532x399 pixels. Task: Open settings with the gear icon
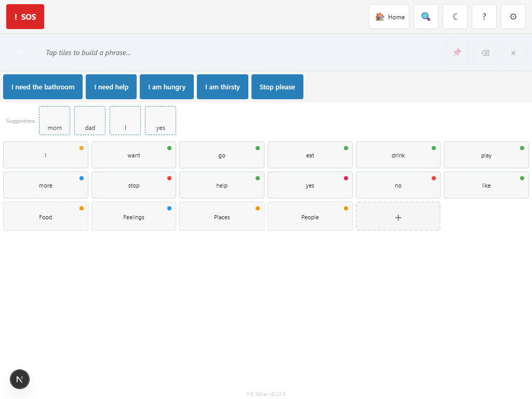pyautogui.click(x=513, y=17)
